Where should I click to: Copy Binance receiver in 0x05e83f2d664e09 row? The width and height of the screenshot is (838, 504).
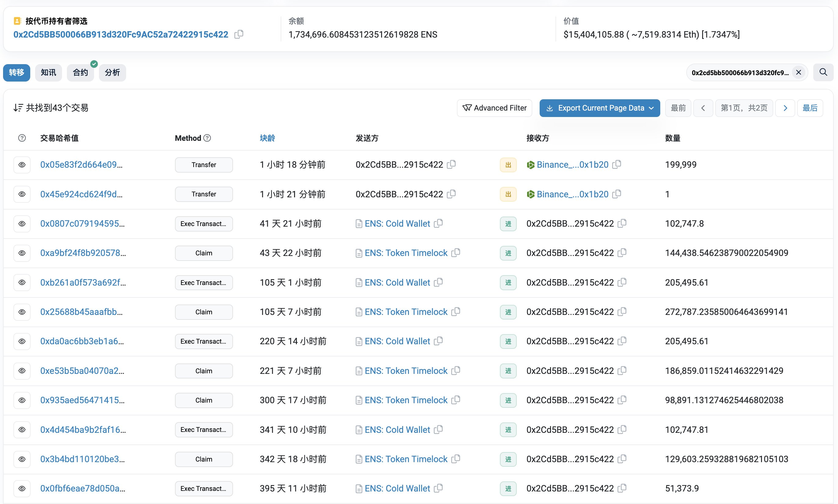[617, 164]
